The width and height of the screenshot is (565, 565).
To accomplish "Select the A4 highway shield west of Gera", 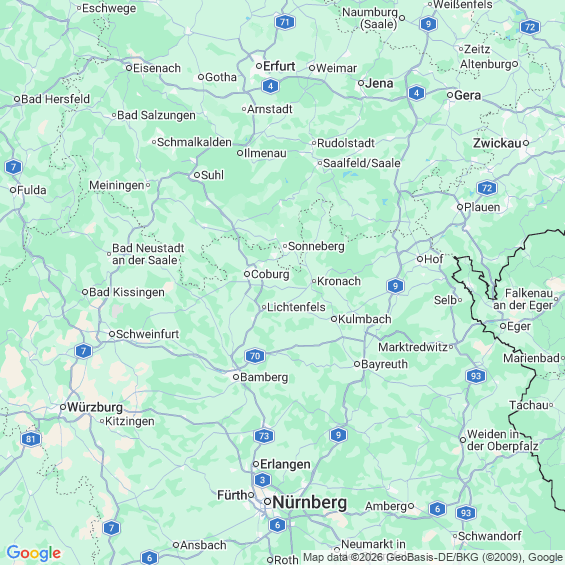I will pos(417,93).
